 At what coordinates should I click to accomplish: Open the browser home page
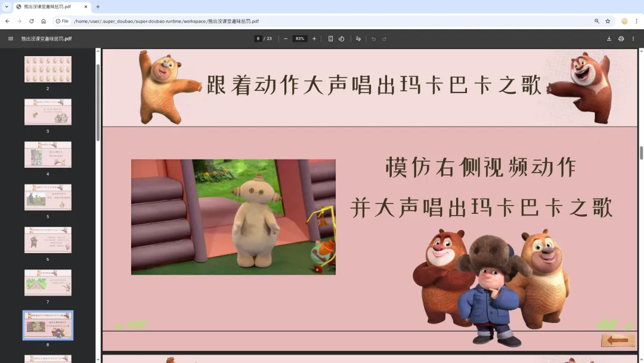(44, 21)
